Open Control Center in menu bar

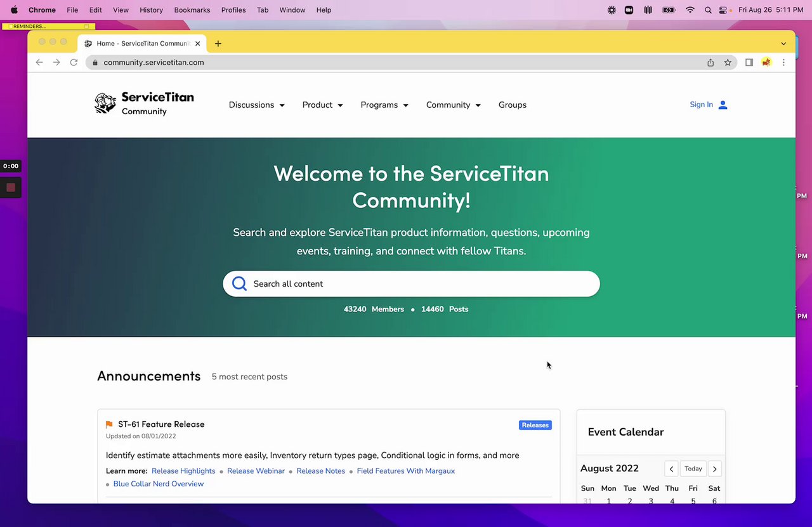point(724,10)
